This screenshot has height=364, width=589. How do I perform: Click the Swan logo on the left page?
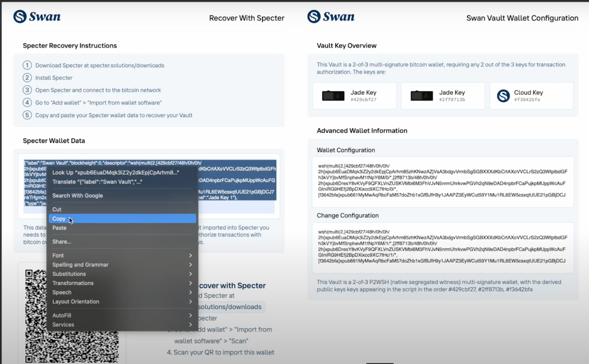tap(37, 17)
